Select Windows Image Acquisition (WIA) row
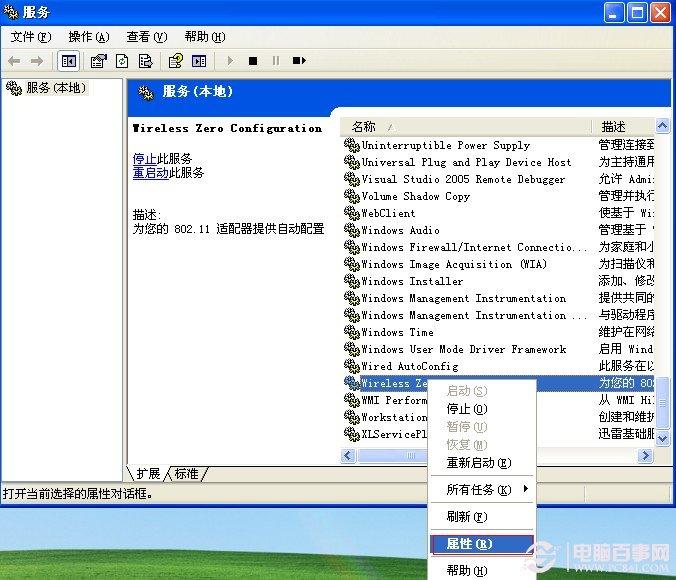Screen dimensions: 676x580 pyautogui.click(x=499, y=264)
